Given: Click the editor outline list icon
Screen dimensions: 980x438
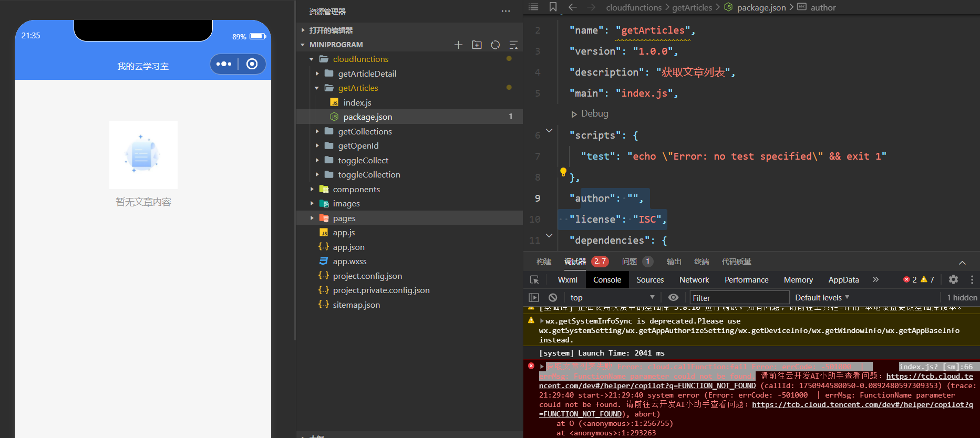Looking at the screenshot, I should pos(533,7).
